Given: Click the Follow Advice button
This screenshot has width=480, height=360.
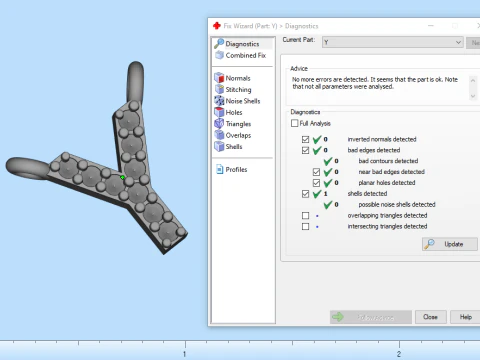Looking at the screenshot, I should 371,317.
